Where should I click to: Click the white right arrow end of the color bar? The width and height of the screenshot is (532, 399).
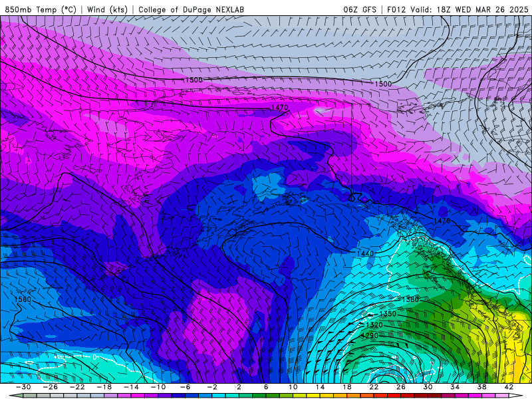[x=516, y=396]
